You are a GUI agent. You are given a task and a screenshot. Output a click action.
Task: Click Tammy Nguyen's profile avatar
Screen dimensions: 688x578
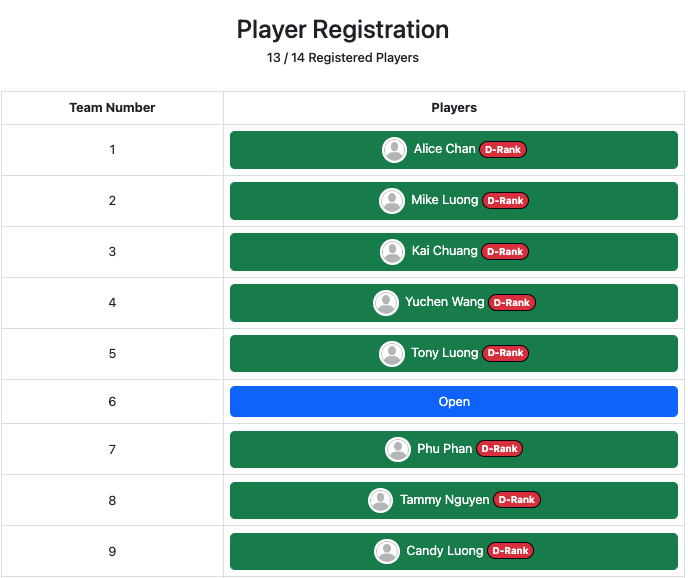point(381,501)
